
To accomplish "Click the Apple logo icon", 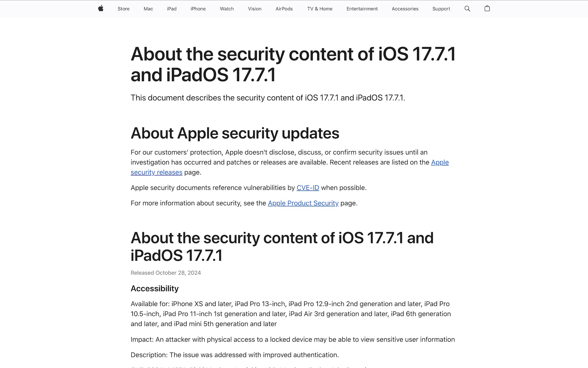I will (101, 9).
